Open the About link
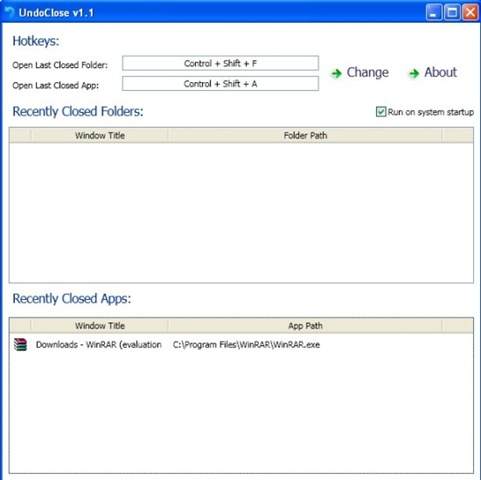The width and height of the screenshot is (481, 480). 440,72
